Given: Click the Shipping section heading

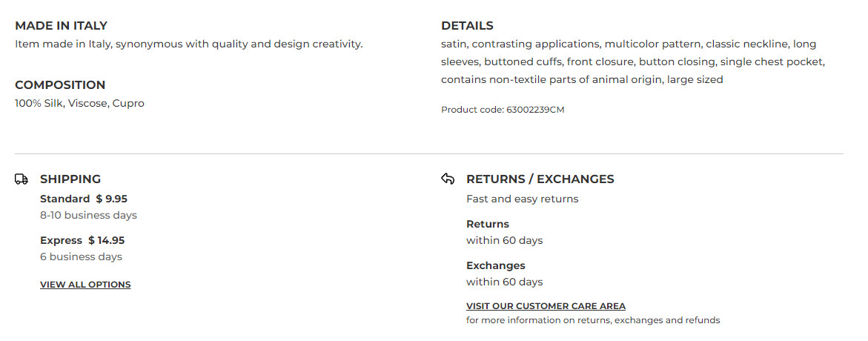Looking at the screenshot, I should tap(70, 179).
